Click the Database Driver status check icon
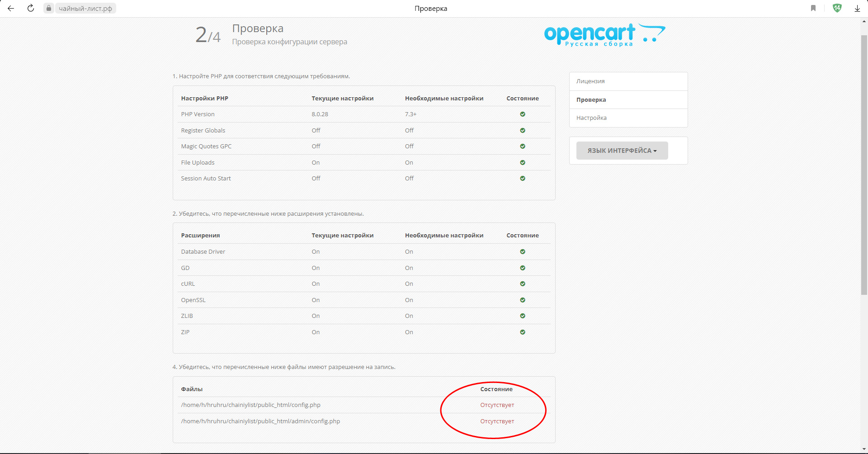Viewport: 868px width, 454px height. click(523, 252)
